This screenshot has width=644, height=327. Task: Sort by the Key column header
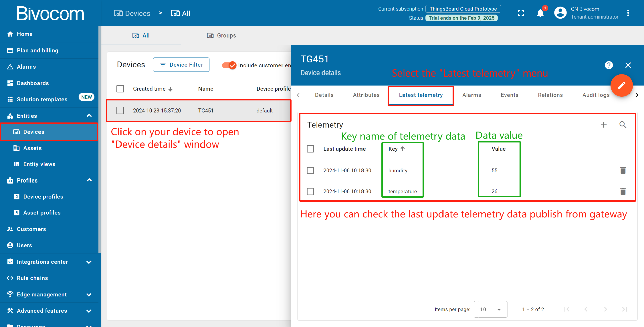coord(393,149)
